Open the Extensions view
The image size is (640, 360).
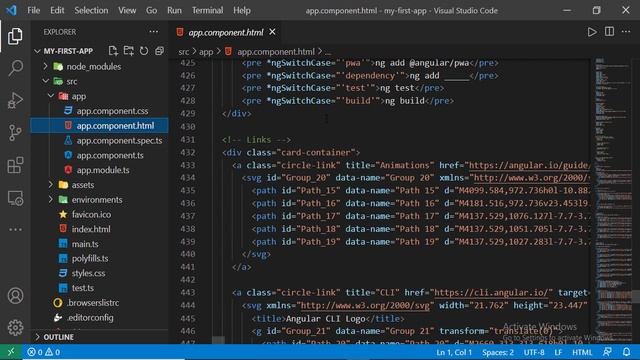[x=15, y=165]
